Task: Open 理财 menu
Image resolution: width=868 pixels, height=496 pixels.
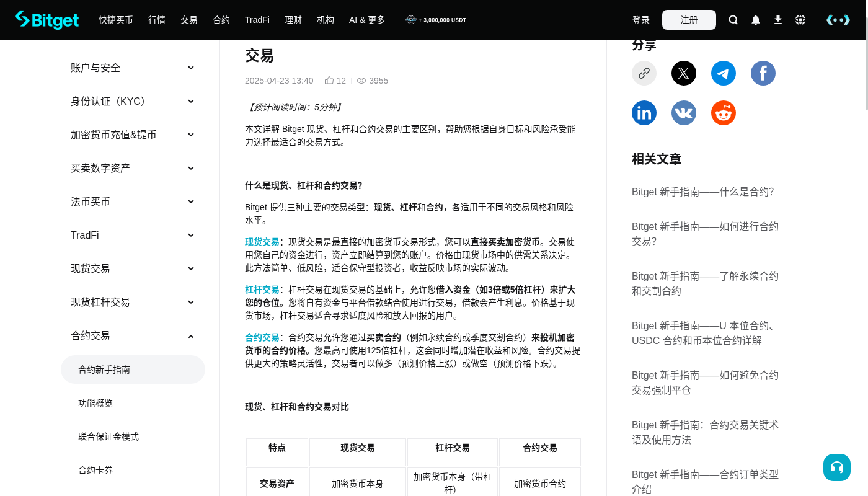Action: pos(293,20)
